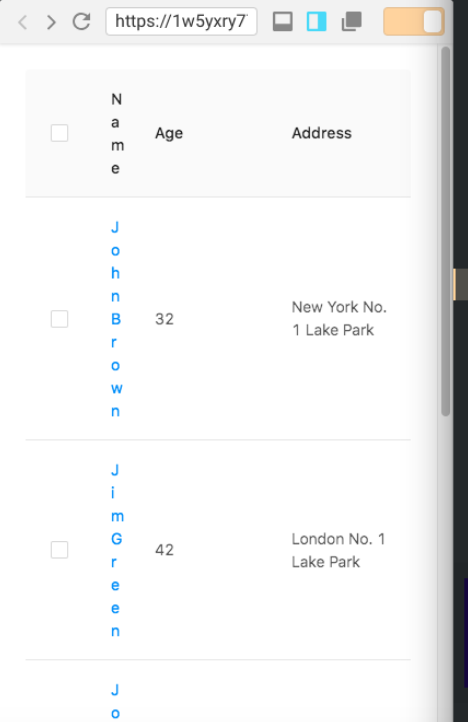Viewport: 468px width, 722px height.
Task: Open the Jim Green name link
Action: point(117,550)
